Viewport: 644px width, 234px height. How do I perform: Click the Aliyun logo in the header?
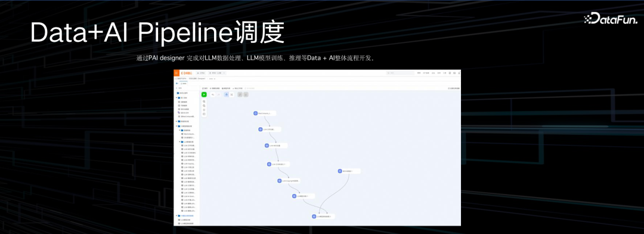tap(187, 73)
